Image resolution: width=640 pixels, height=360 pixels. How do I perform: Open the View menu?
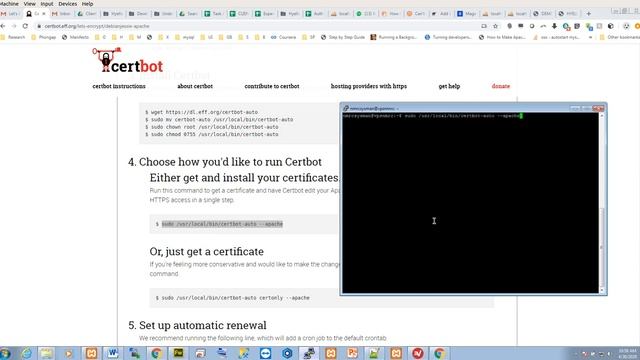tap(29, 4)
